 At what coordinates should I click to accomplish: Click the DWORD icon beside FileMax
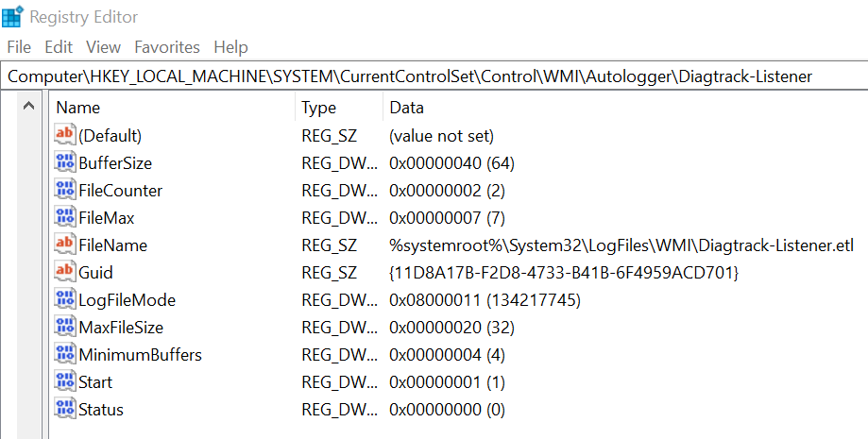click(x=65, y=218)
